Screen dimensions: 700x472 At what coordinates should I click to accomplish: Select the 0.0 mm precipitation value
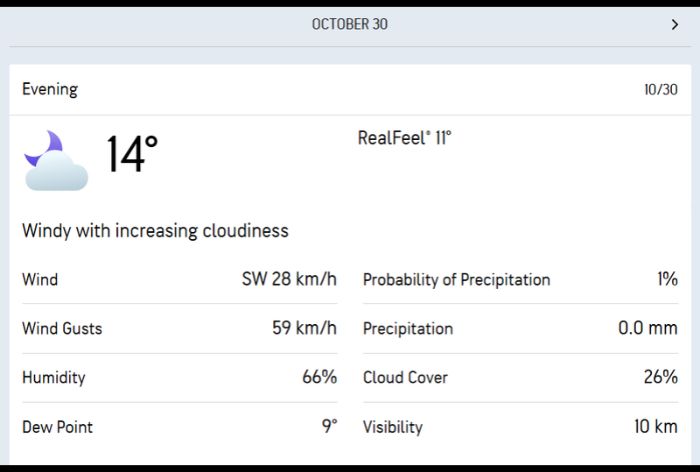point(648,328)
